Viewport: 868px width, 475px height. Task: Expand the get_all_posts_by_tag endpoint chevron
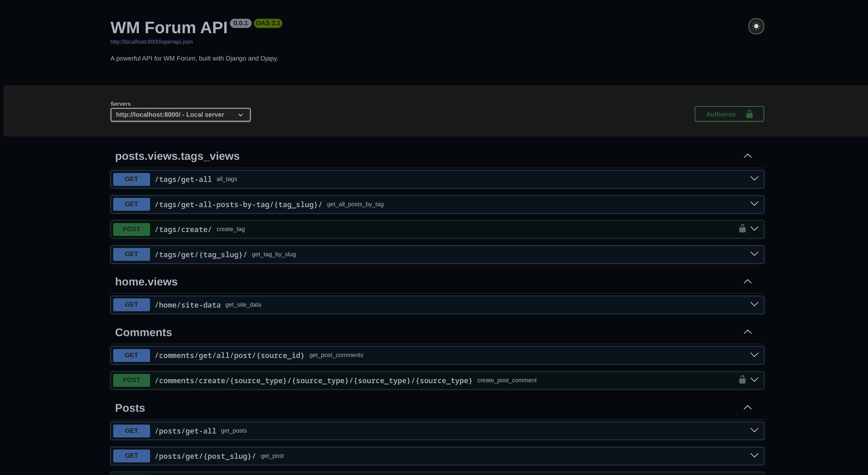(754, 204)
